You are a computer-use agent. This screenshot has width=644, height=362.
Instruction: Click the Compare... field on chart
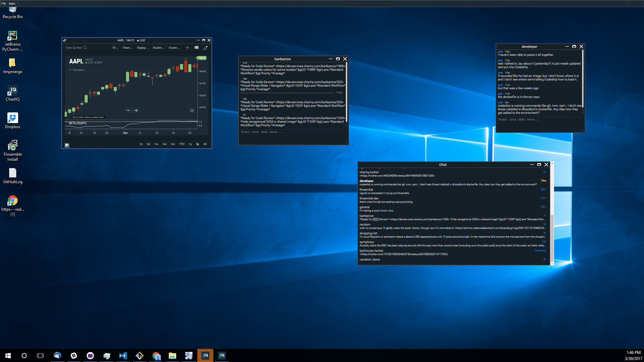[x=79, y=70]
